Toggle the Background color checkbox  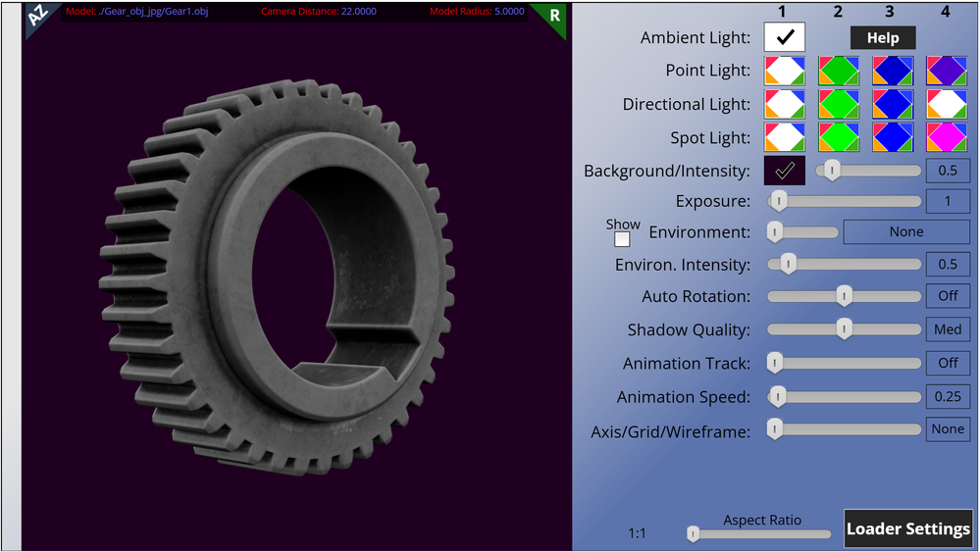785,171
